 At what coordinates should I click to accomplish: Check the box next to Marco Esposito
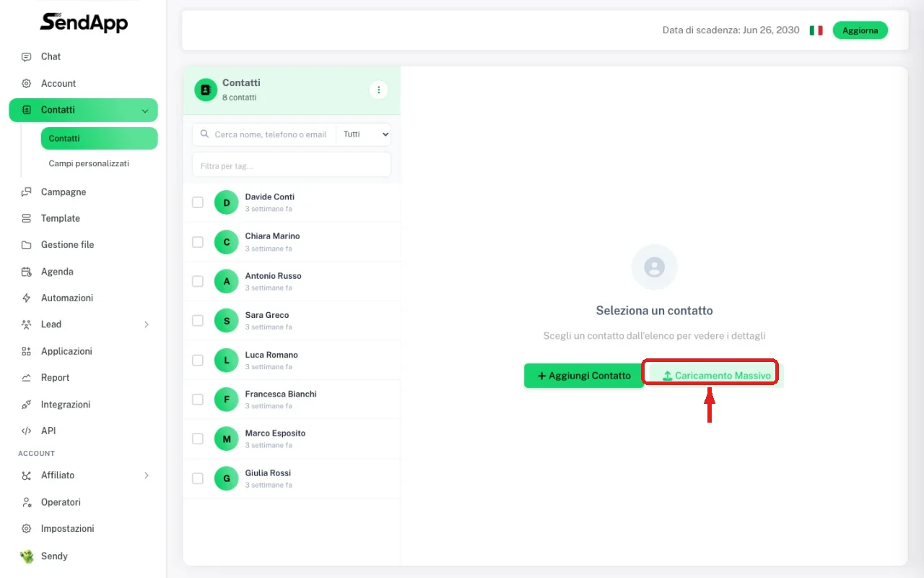tap(198, 439)
